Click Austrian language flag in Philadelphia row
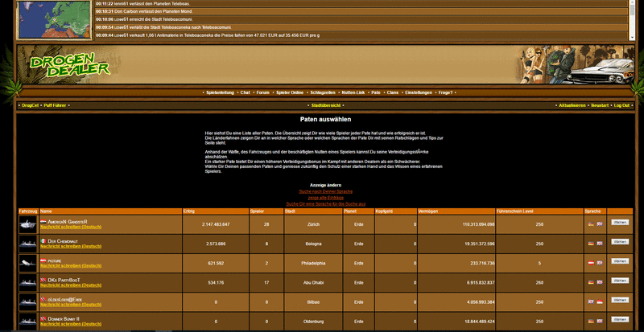The image size is (644, 332). [x=591, y=263]
